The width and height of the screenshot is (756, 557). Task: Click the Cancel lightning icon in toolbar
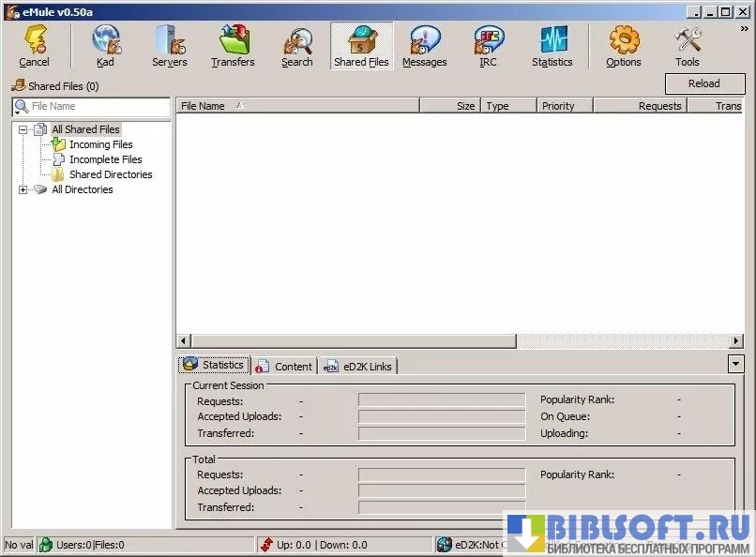35,46
